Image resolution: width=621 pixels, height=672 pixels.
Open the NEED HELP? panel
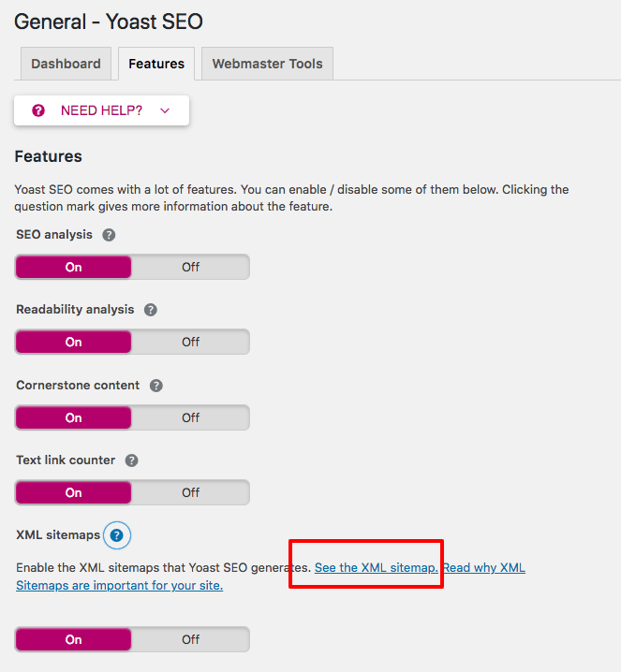point(102,110)
